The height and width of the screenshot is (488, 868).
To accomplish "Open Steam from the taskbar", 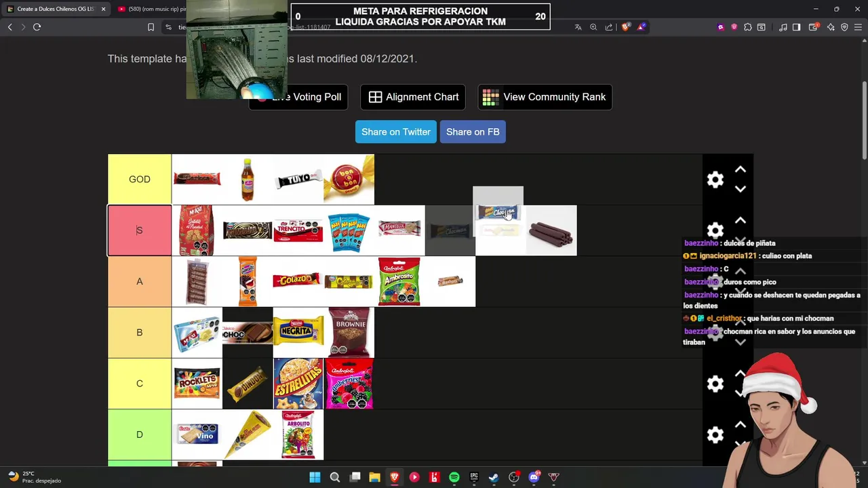I will coord(494,477).
